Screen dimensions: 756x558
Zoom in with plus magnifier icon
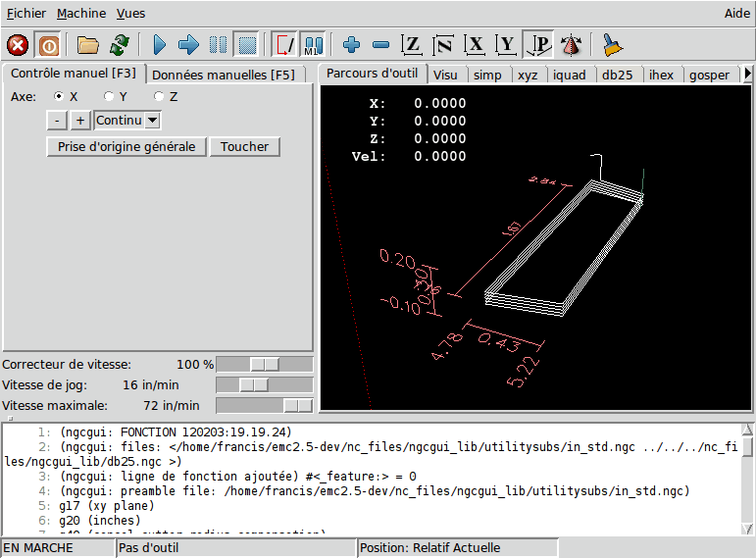tap(351, 45)
